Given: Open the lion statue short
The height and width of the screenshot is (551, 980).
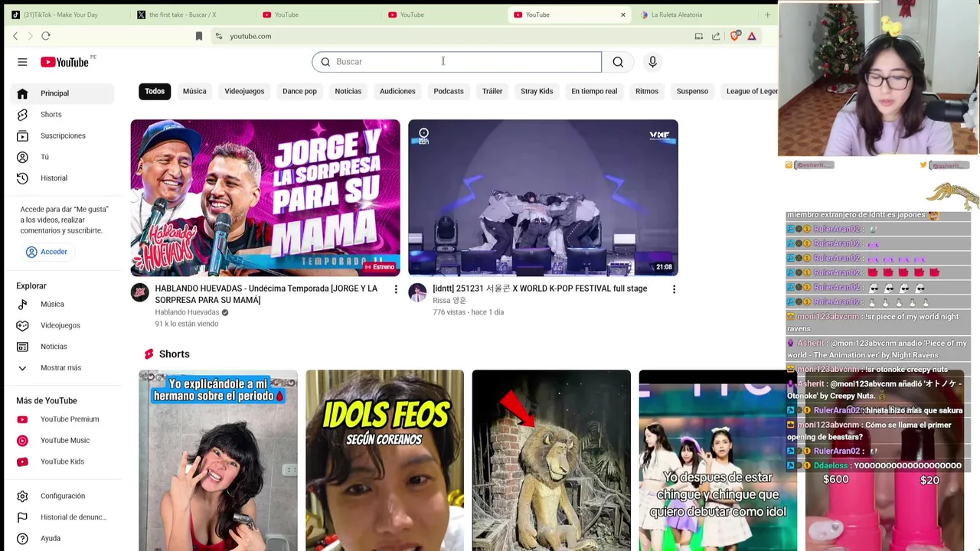Looking at the screenshot, I should tap(551, 460).
